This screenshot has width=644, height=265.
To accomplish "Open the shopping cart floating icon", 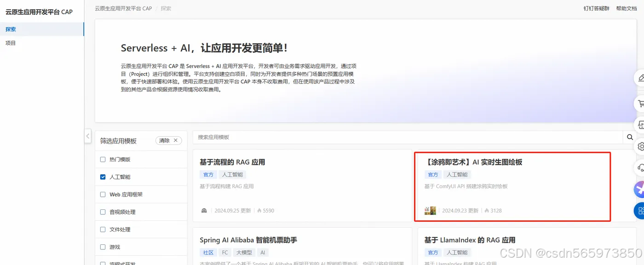I will (640, 104).
